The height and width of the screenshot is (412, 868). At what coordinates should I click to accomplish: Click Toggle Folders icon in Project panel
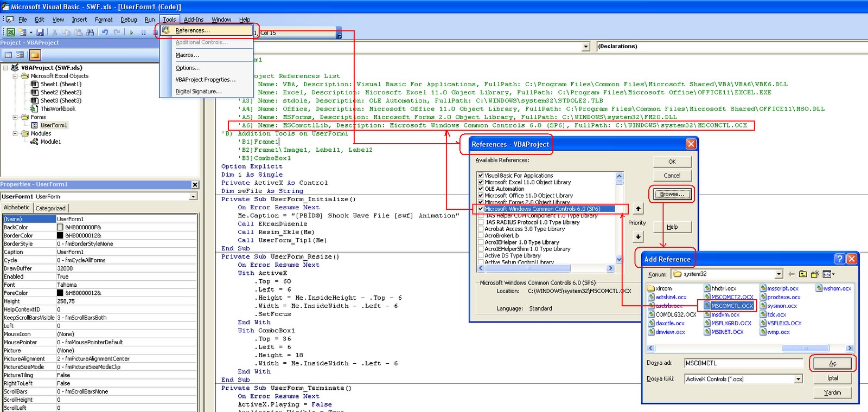35,55
